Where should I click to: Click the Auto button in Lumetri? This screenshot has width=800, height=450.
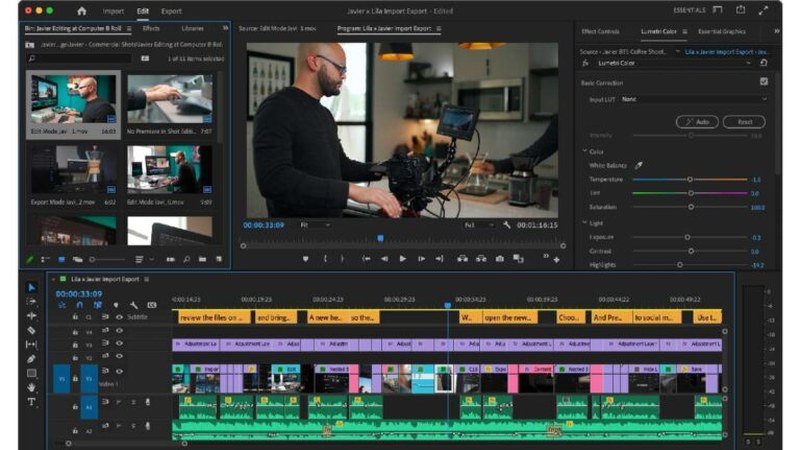(697, 122)
